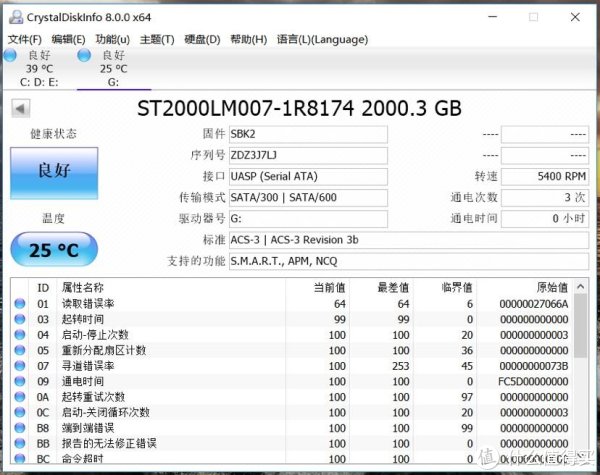Click the standard field ACS-3 Revision 3b
This screenshot has height=475, width=600.
(x=409, y=240)
